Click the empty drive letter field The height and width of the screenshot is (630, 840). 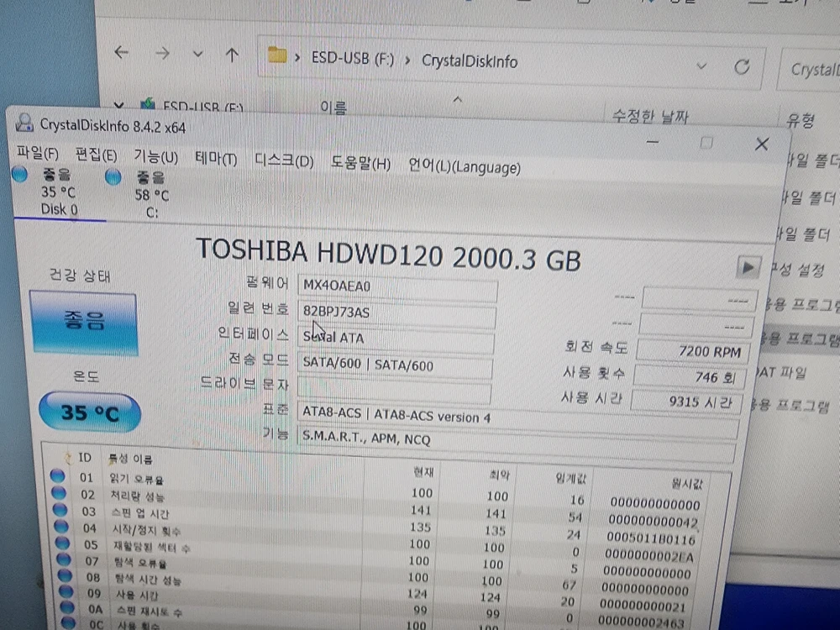coord(394,390)
